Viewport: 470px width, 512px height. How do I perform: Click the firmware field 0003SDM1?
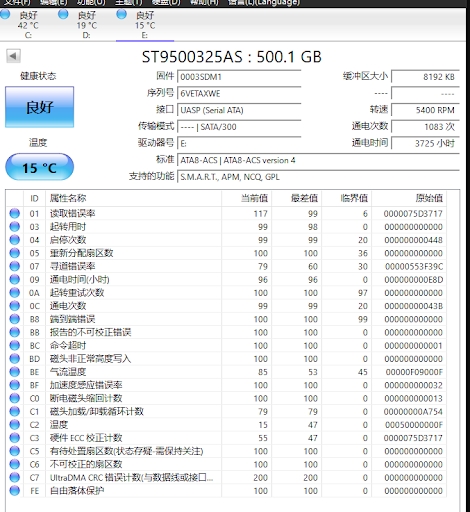click(239, 77)
